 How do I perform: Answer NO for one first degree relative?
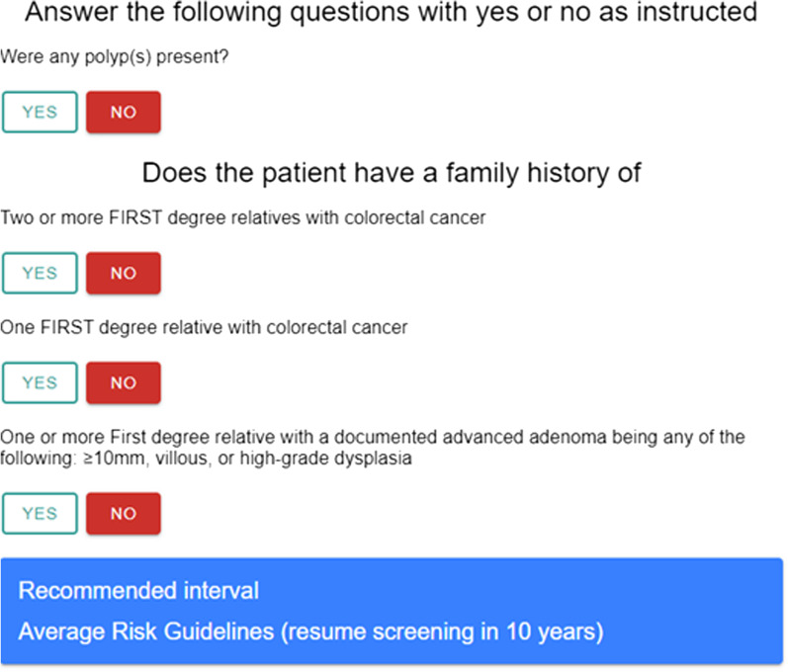124,382
